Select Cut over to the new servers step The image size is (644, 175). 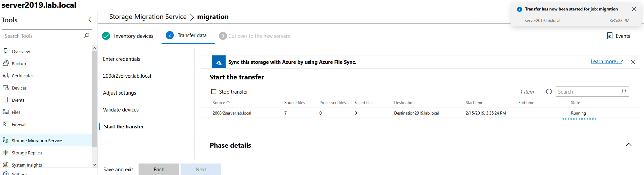(254, 36)
